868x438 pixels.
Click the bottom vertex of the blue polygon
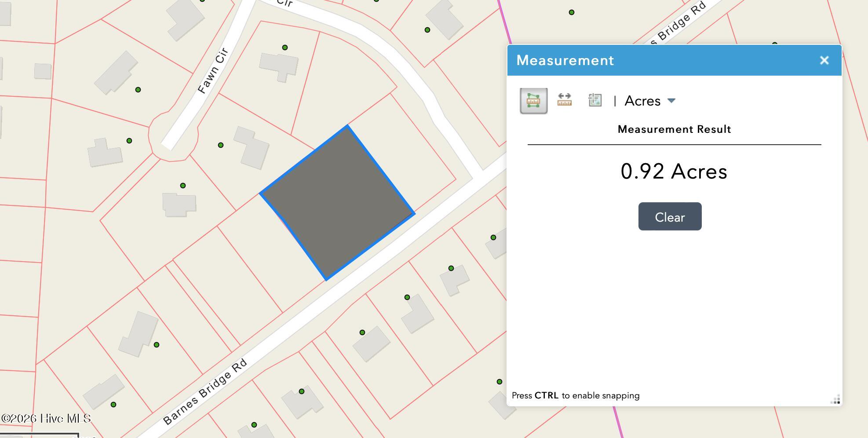pyautogui.click(x=326, y=279)
